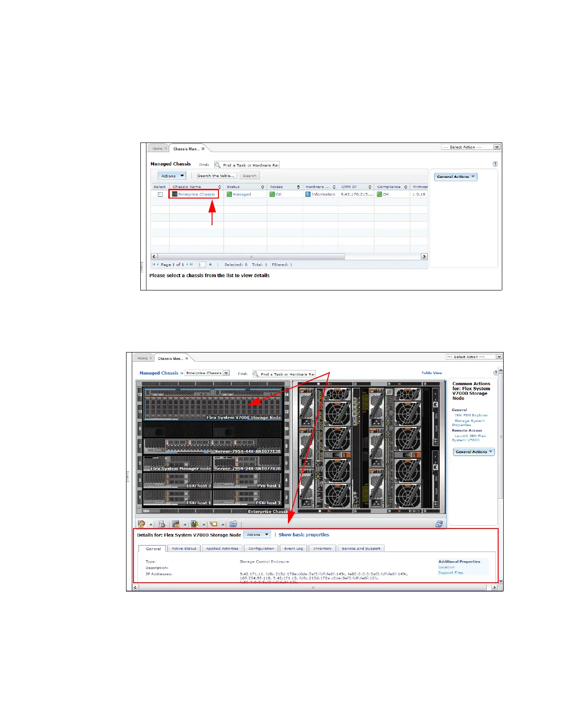
Task: Open help icon in Managed Chassis table view
Action: (x=495, y=164)
